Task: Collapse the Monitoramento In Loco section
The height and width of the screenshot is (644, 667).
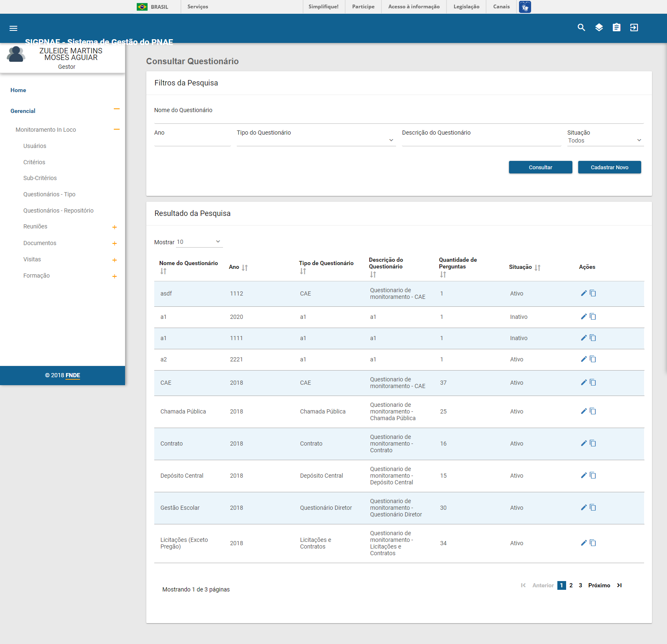Action: pyautogui.click(x=117, y=130)
